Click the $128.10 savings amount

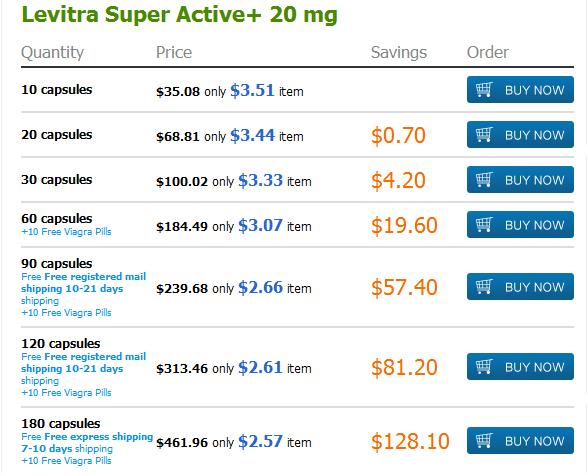[410, 441]
